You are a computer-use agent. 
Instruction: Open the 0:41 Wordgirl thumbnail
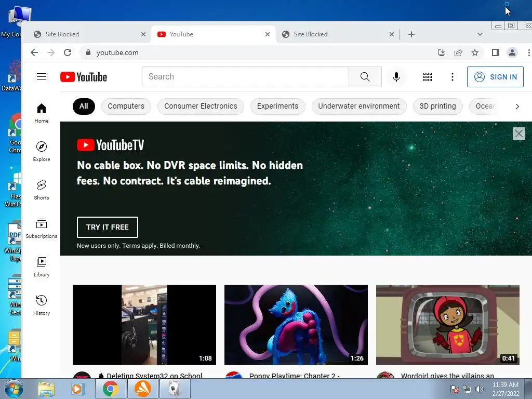[x=447, y=325]
